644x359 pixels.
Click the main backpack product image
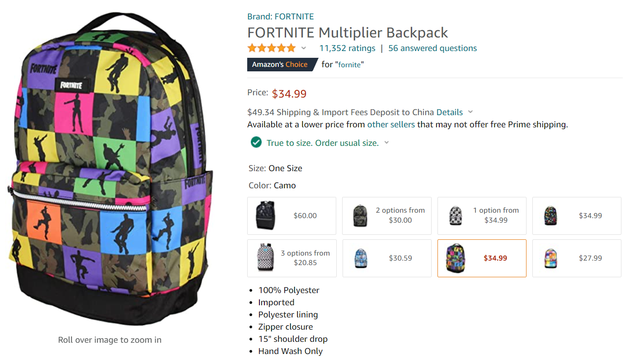(x=111, y=169)
